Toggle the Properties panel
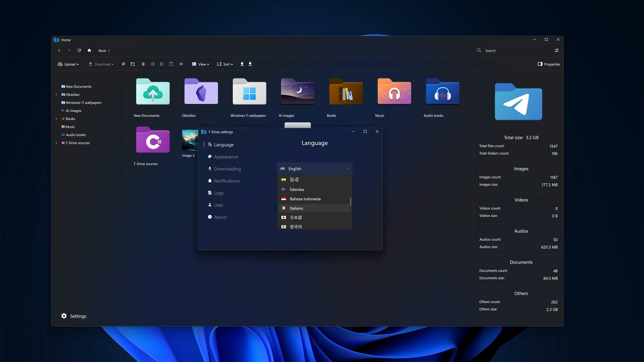 (x=549, y=64)
